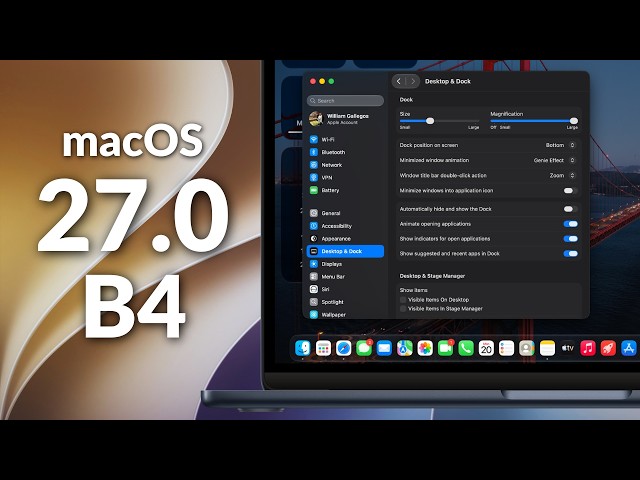Check Visible Items On Desktop checkbox

click(403, 300)
